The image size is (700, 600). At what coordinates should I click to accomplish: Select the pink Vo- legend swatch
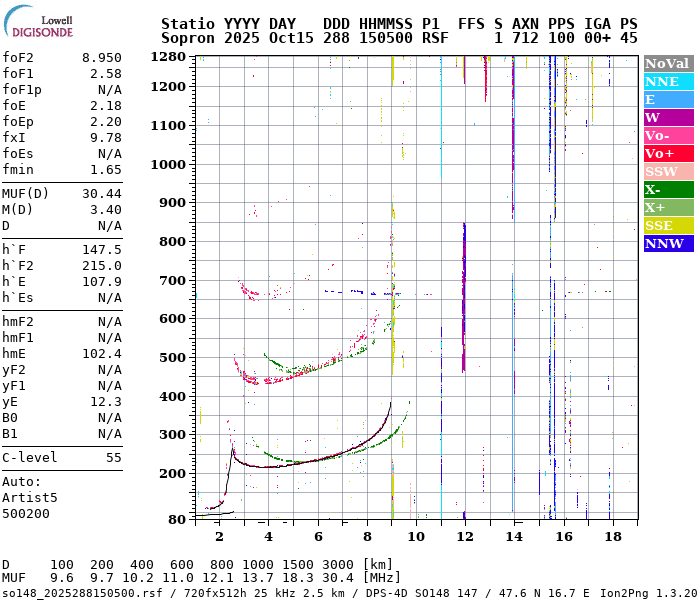(x=667, y=135)
